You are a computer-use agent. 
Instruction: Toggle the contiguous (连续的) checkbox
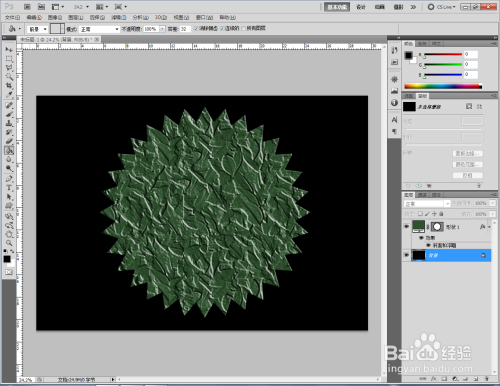tap(222, 29)
